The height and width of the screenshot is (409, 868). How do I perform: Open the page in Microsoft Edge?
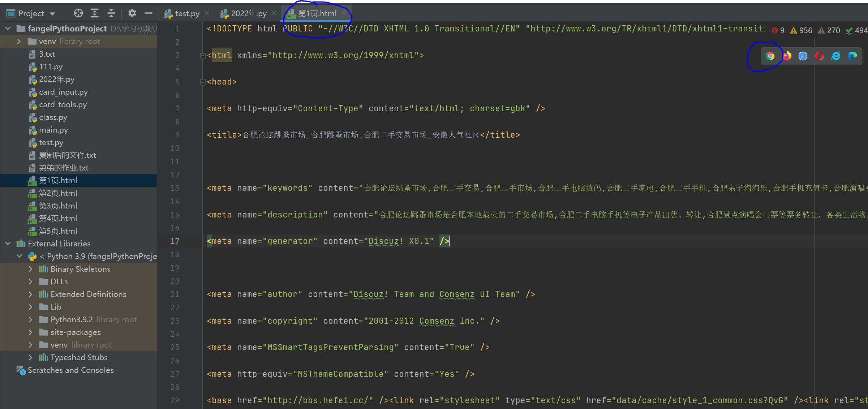tap(852, 56)
